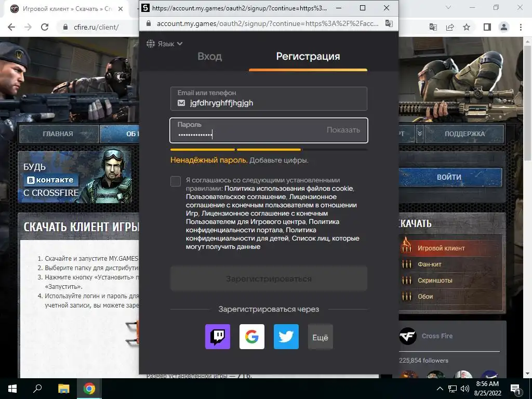This screenshot has width=532, height=399.
Task: Go forward in main Chrome window
Action: pyautogui.click(x=28, y=27)
